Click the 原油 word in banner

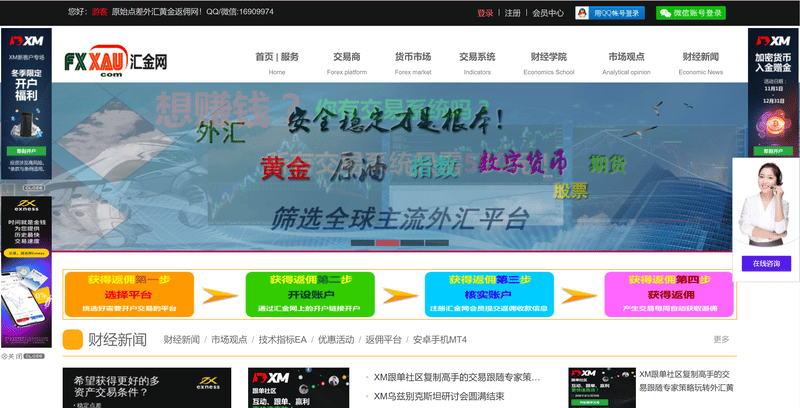358,167
